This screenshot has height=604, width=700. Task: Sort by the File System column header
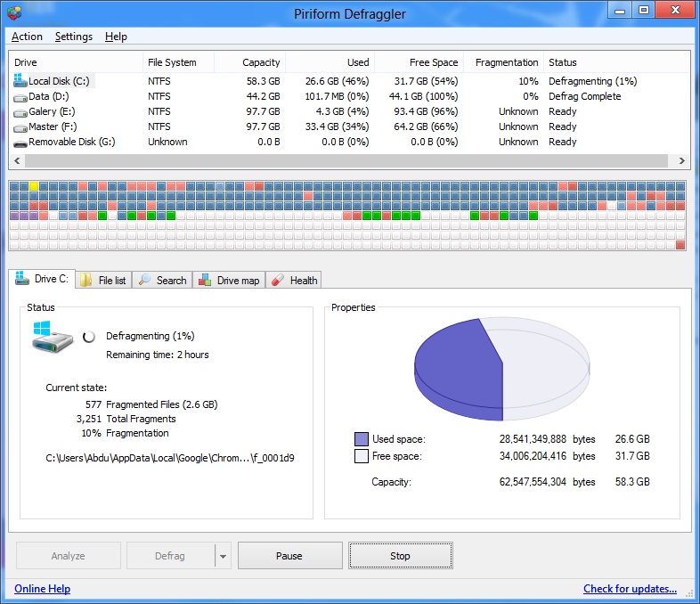[179, 62]
